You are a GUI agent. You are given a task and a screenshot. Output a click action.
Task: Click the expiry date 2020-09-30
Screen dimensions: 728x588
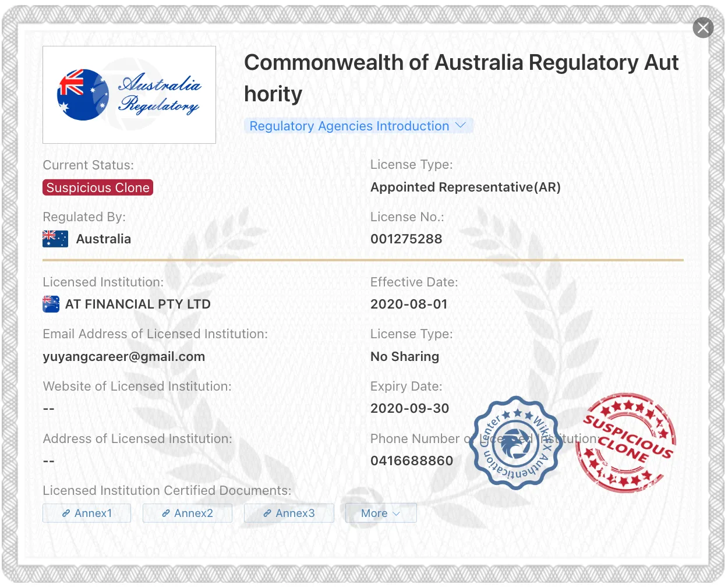pos(410,408)
